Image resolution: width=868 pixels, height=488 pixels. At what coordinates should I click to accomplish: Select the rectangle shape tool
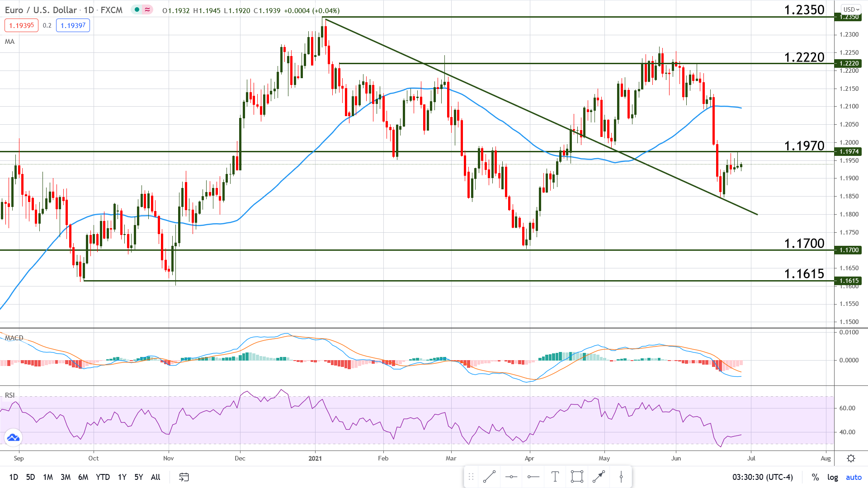[577, 477]
